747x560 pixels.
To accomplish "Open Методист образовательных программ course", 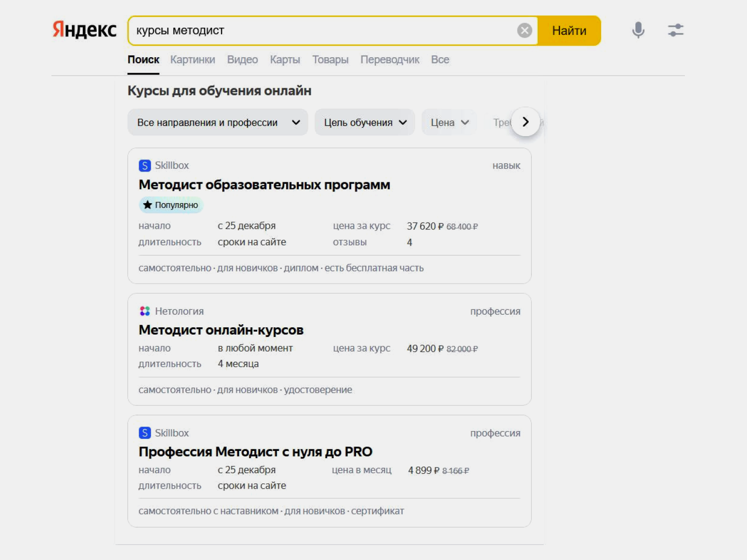I will point(264,185).
